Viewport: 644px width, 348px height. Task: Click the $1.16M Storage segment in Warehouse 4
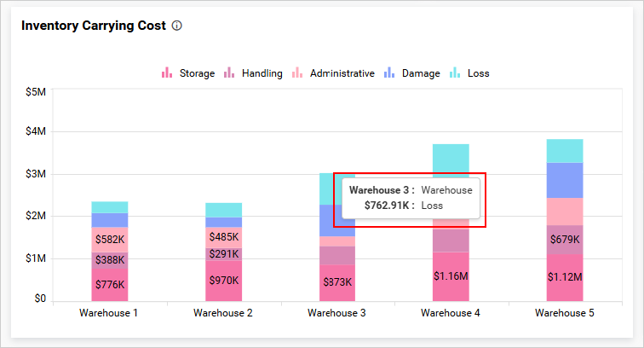[451, 276]
